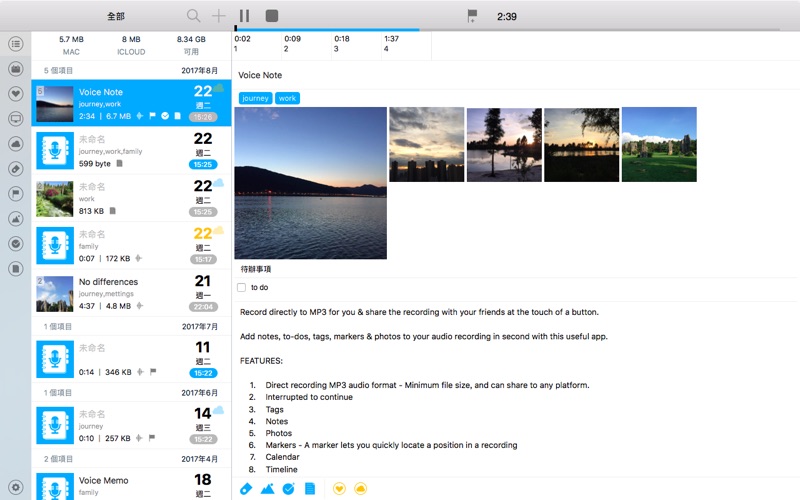Tick the 'to do' checkbox

[241, 288]
